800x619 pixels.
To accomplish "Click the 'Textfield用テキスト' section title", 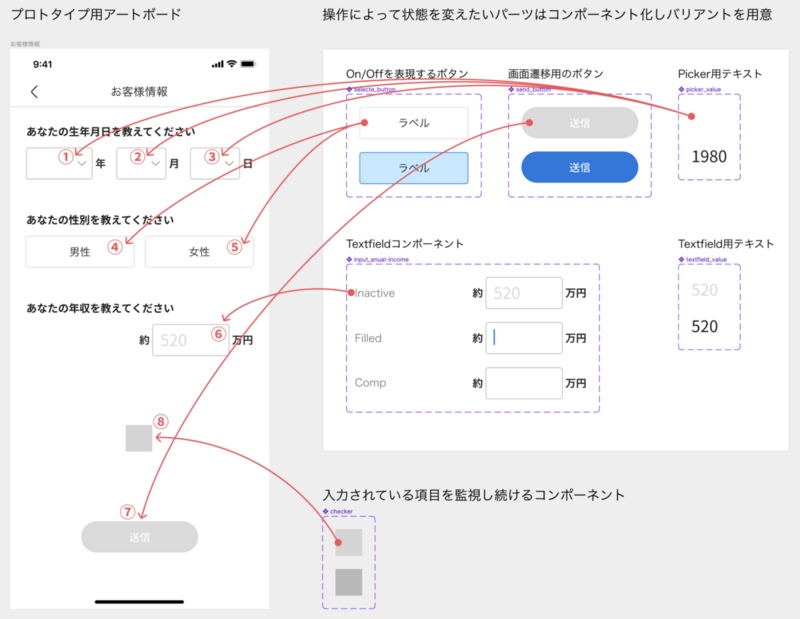I will tap(726, 244).
